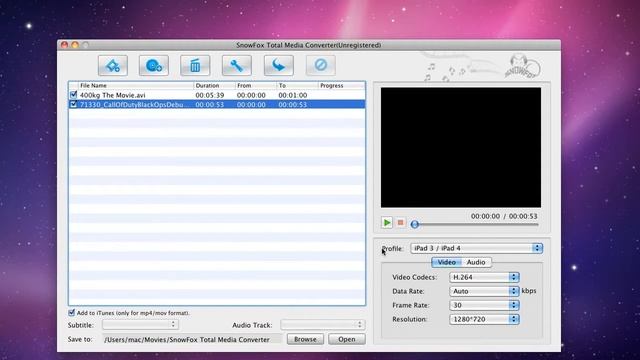Image resolution: width=640 pixels, height=360 pixels.
Task: Click the Add Video file toolbar icon
Action: tap(113, 65)
